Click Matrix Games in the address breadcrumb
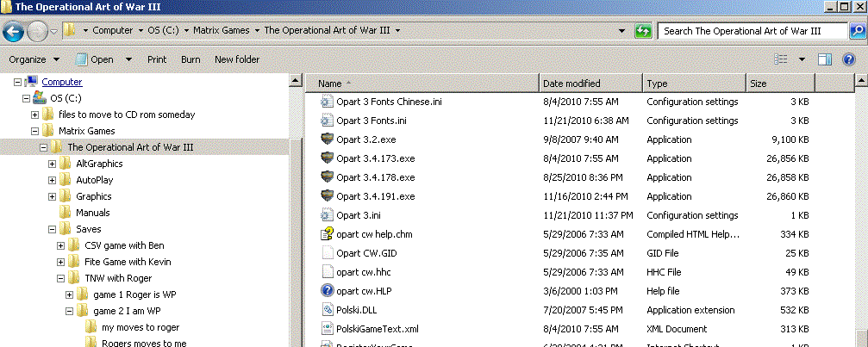868x347 pixels. click(x=222, y=30)
